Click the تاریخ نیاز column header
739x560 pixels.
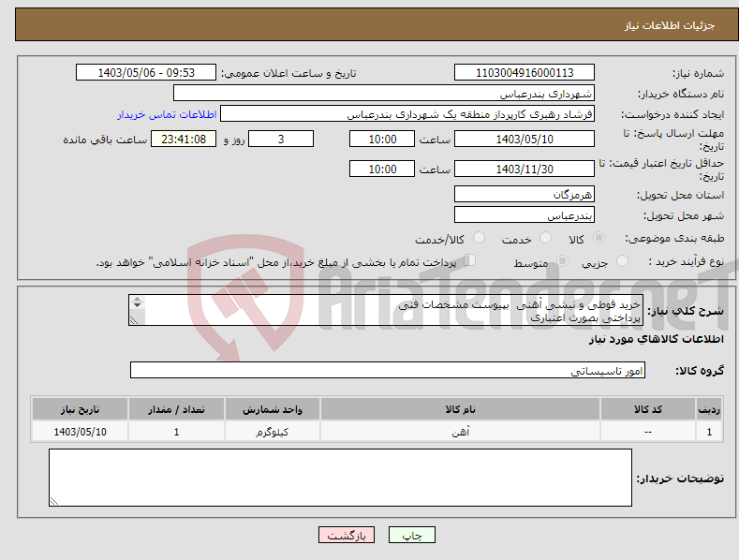81,409
